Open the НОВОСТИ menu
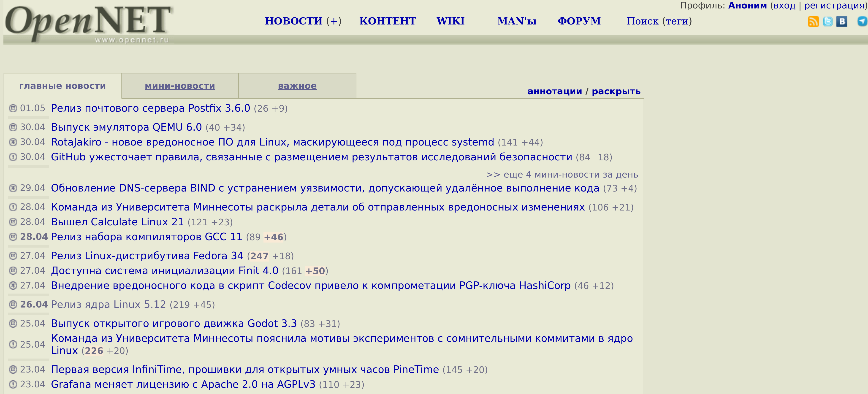The image size is (868, 394). tap(293, 21)
